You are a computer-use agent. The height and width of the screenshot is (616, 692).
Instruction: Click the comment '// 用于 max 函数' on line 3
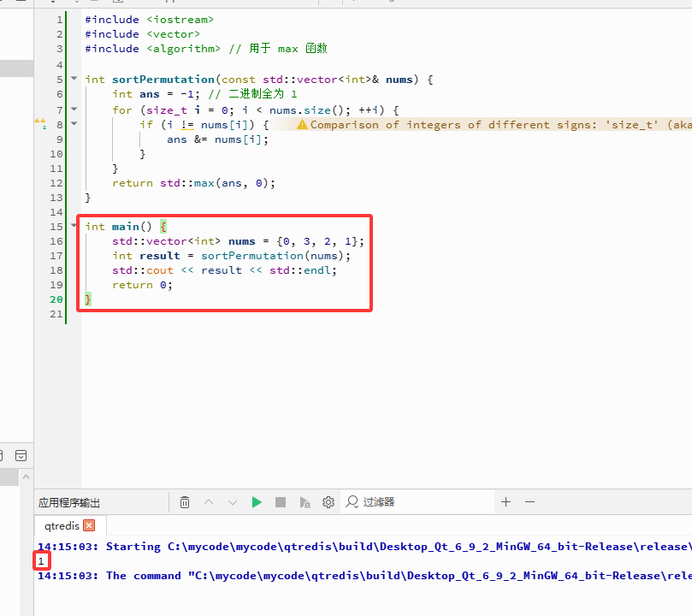coord(278,49)
